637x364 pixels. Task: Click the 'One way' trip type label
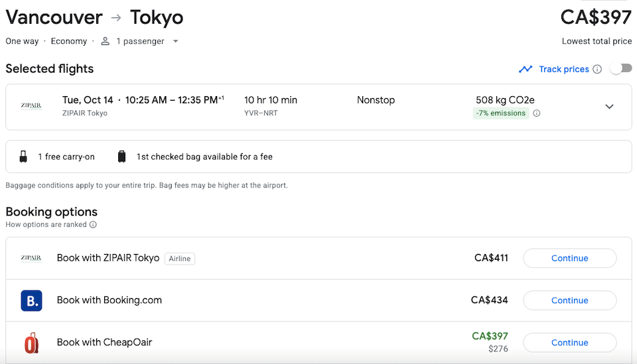[x=22, y=41]
